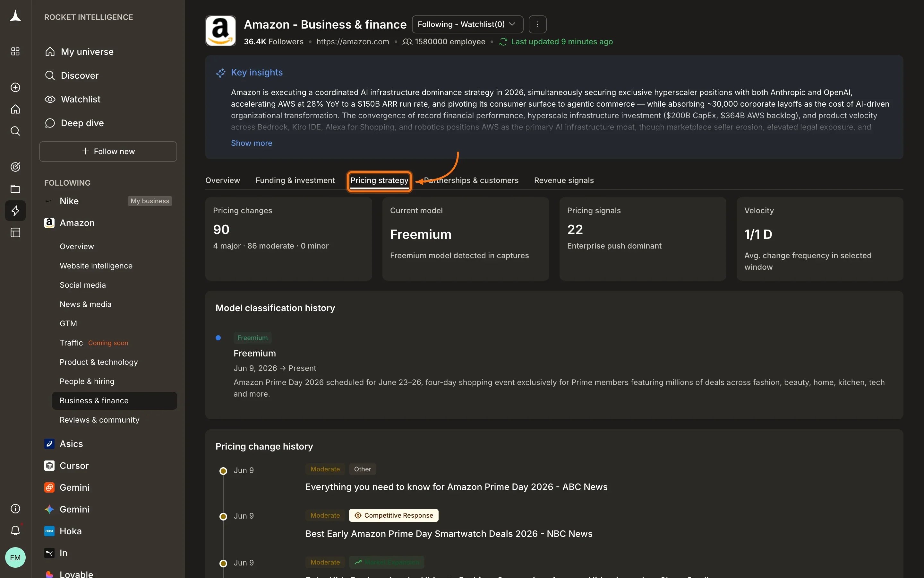Viewport: 924px width, 578px height.
Task: Click the Other tag on first entry
Action: click(x=362, y=469)
